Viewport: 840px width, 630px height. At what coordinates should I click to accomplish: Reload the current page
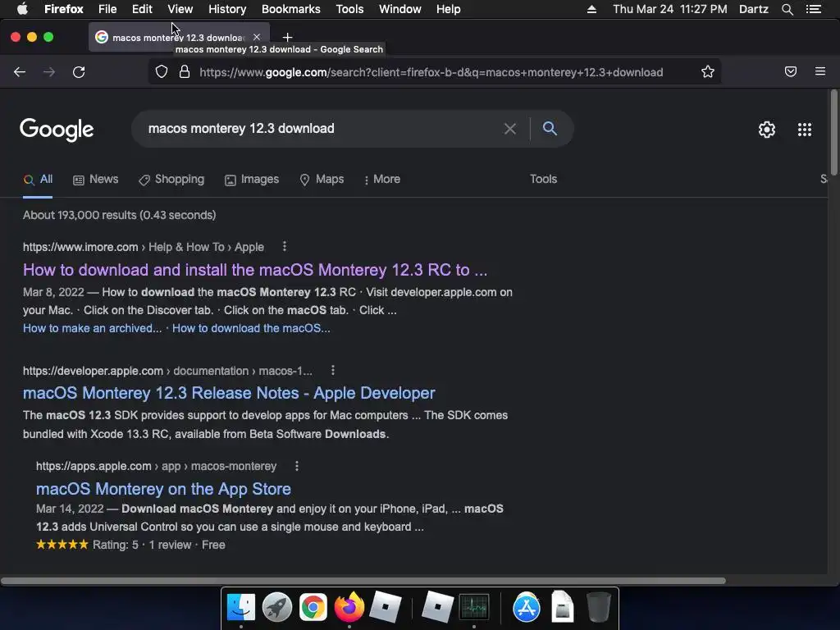tap(79, 72)
